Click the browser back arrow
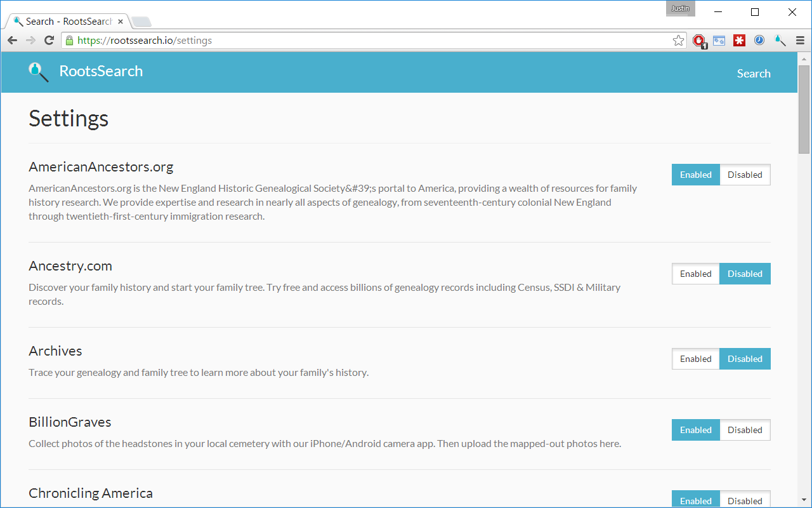The image size is (812, 508). 13,41
